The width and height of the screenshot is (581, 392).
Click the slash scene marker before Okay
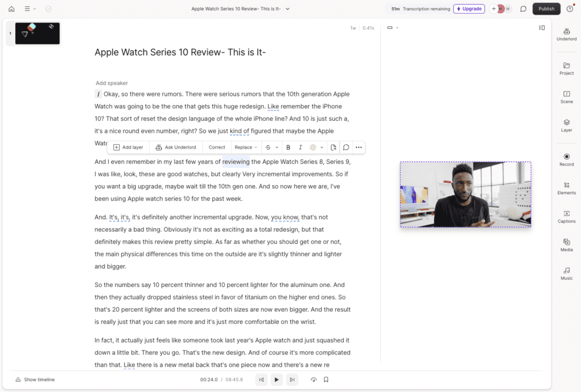[98, 94]
